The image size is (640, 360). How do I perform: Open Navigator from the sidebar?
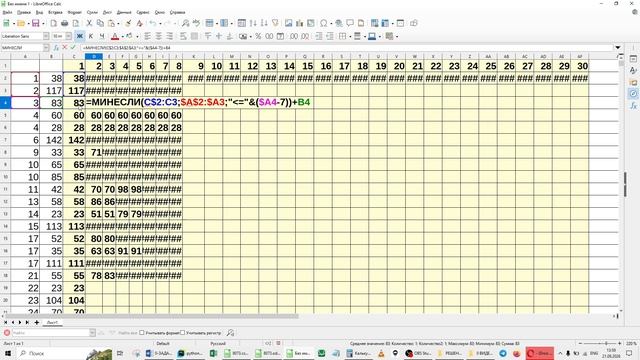pos(633,94)
